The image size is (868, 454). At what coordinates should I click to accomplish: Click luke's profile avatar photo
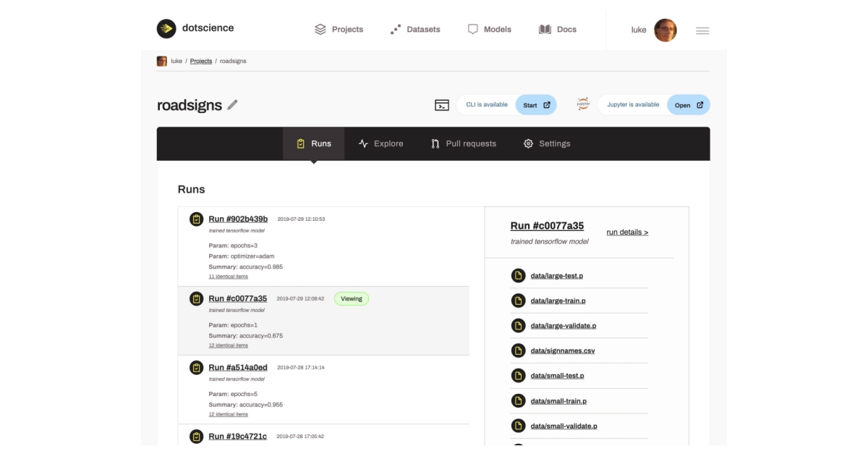click(x=665, y=30)
